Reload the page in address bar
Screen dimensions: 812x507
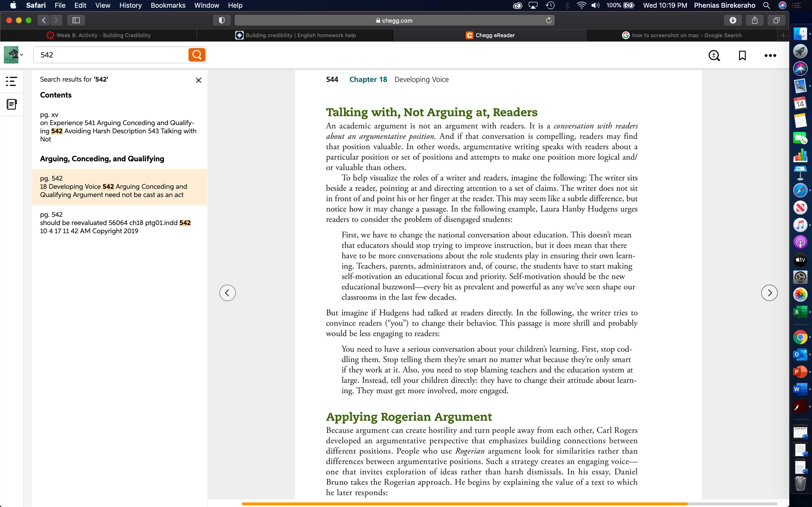pyautogui.click(x=549, y=21)
